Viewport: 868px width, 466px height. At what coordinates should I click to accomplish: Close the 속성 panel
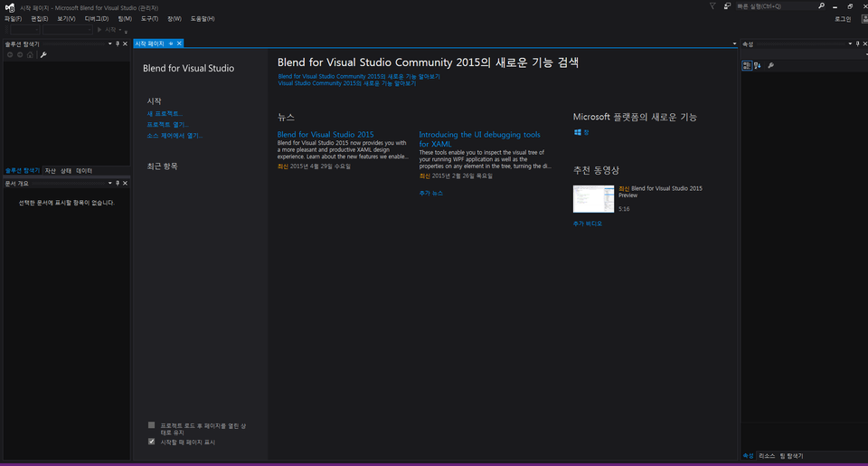pyautogui.click(x=864, y=43)
